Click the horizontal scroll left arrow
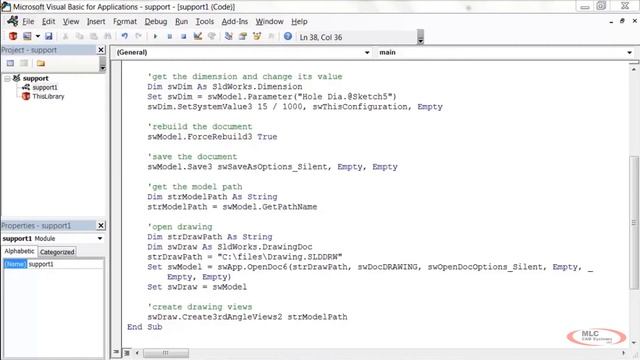The height and width of the screenshot is (360, 640). pyautogui.click(x=137, y=353)
